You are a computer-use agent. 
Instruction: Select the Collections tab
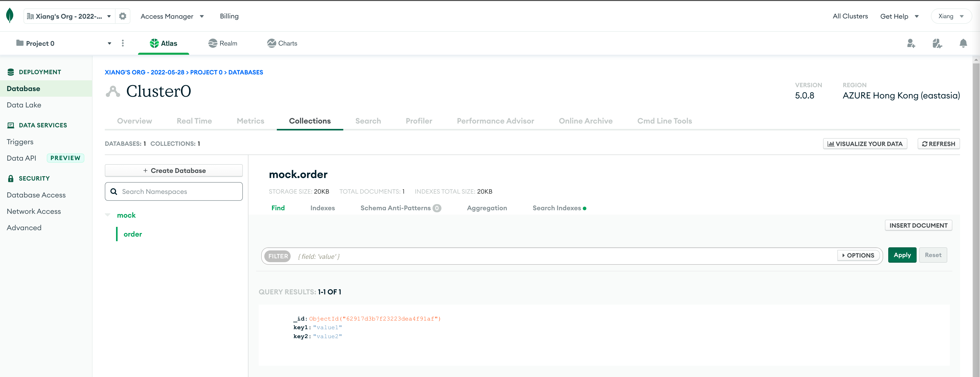(310, 121)
